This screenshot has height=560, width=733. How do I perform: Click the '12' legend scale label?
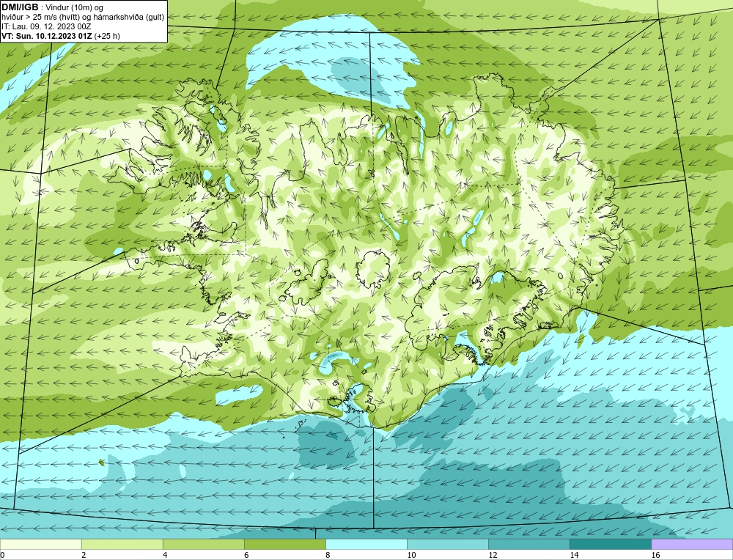point(493,555)
